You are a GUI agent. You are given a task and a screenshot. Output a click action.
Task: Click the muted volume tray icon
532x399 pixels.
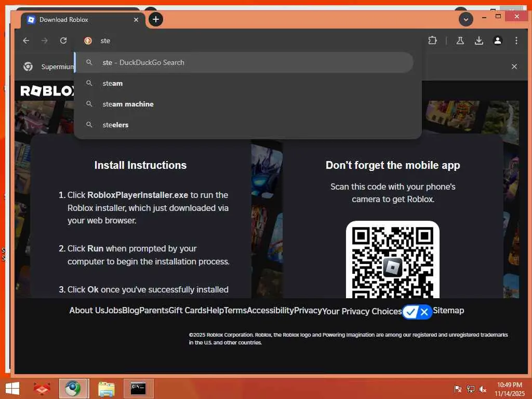[483, 389]
